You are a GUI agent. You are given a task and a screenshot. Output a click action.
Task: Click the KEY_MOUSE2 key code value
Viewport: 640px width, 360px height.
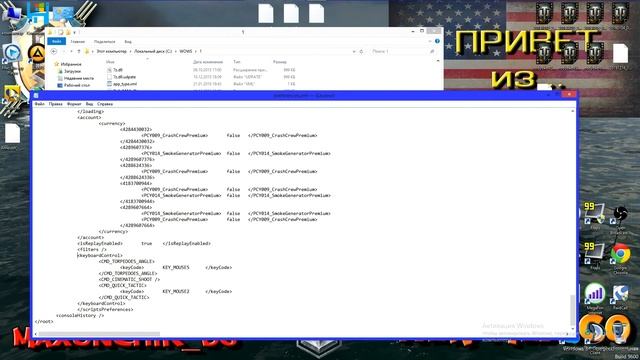coord(176,291)
